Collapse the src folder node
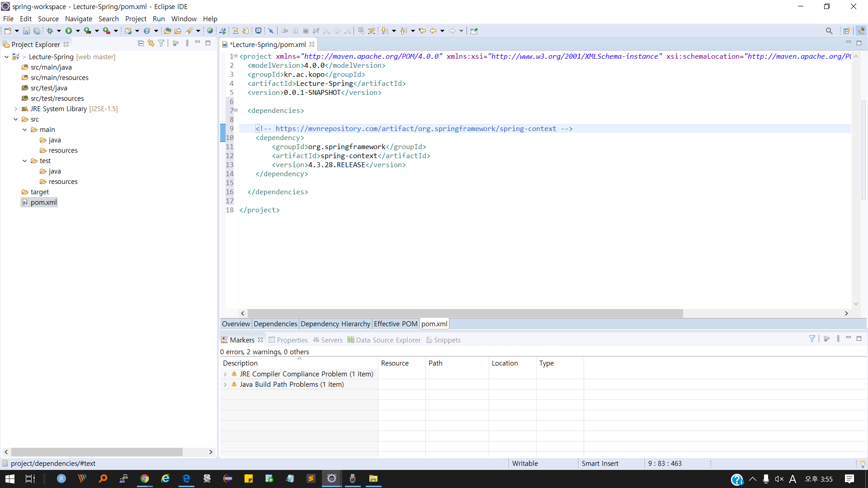 (16, 119)
